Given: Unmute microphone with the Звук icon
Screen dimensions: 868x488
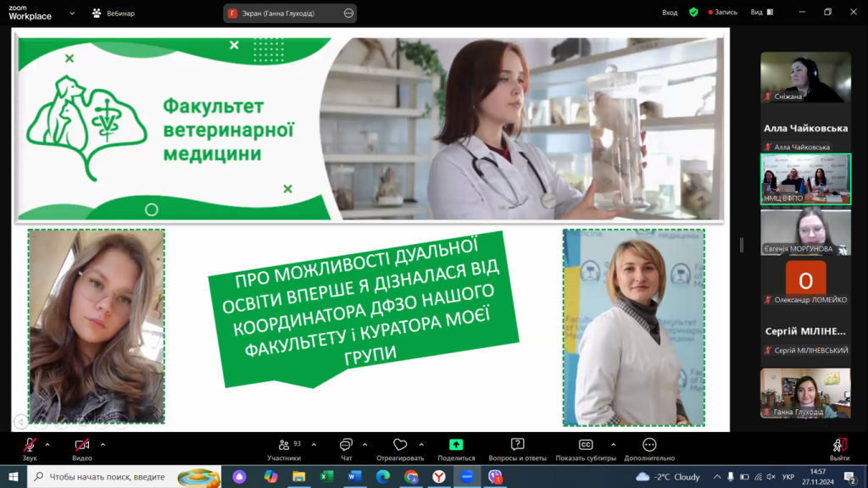Looking at the screenshot, I should [30, 445].
